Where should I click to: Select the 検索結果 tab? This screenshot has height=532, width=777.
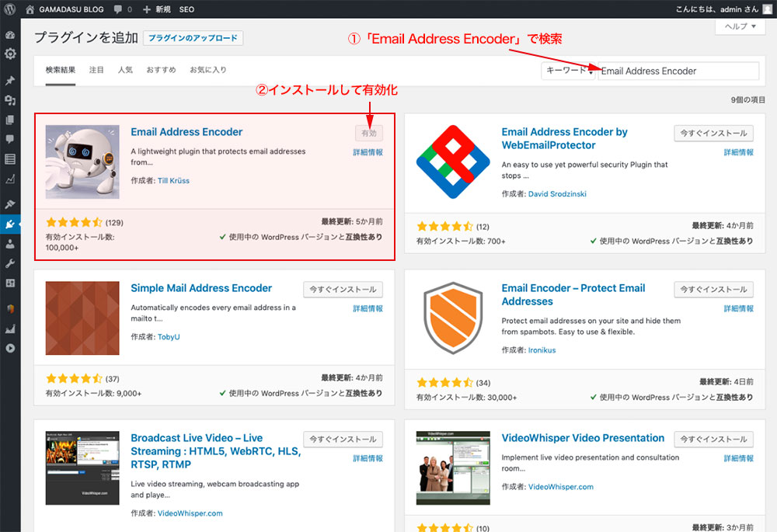pyautogui.click(x=61, y=70)
